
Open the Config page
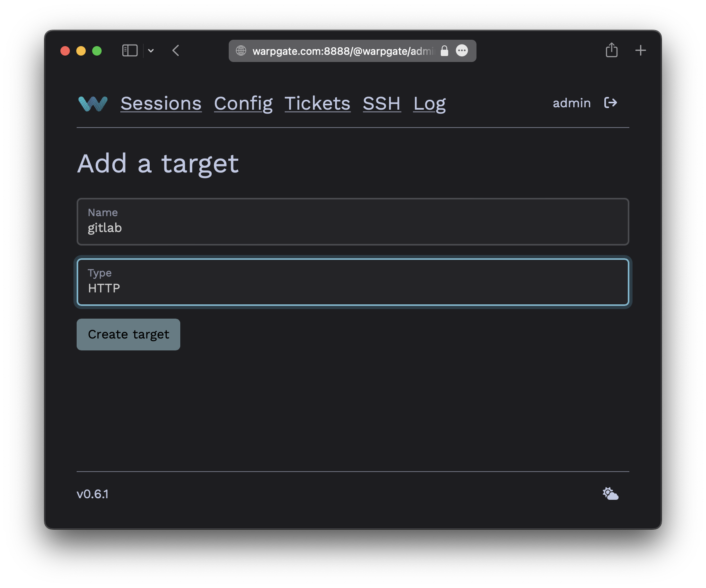(x=243, y=104)
